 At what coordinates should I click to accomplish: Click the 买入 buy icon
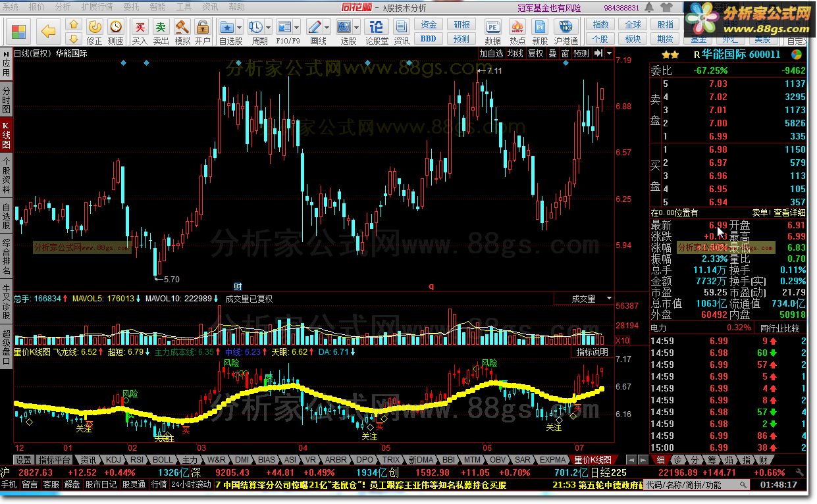[140, 26]
